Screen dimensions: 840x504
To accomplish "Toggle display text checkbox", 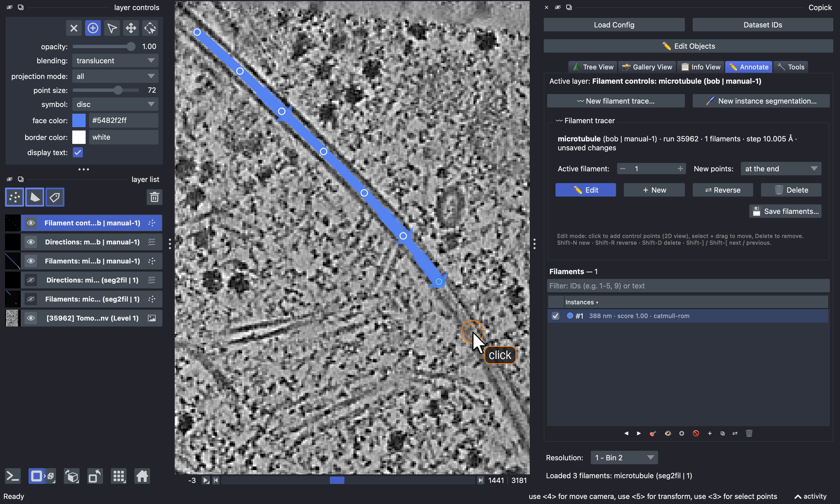I will (78, 152).
